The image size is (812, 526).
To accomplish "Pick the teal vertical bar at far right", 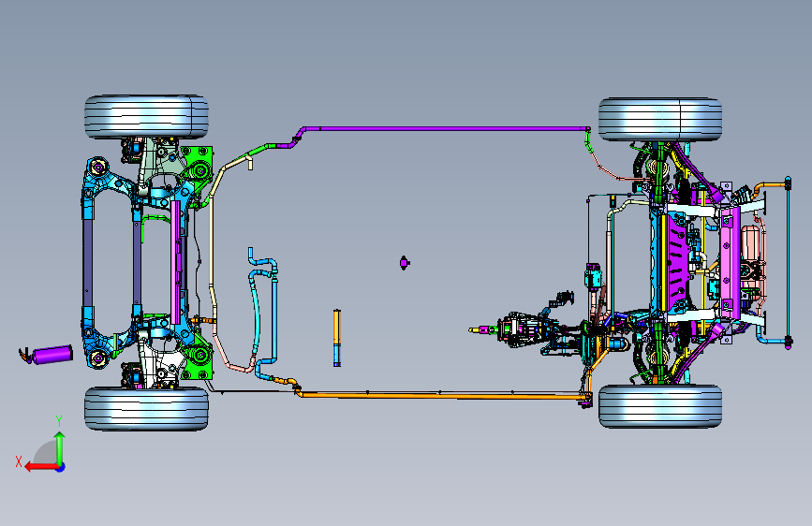I will [789, 263].
